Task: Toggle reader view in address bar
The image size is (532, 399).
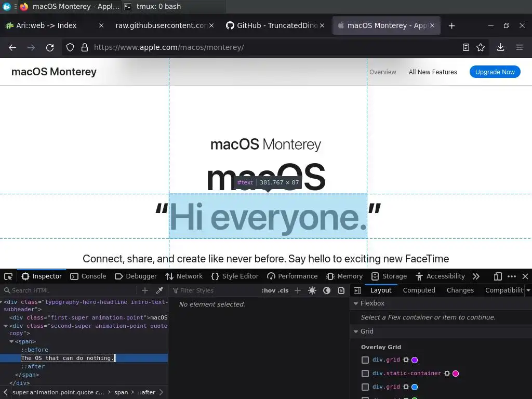Action: click(x=466, y=47)
